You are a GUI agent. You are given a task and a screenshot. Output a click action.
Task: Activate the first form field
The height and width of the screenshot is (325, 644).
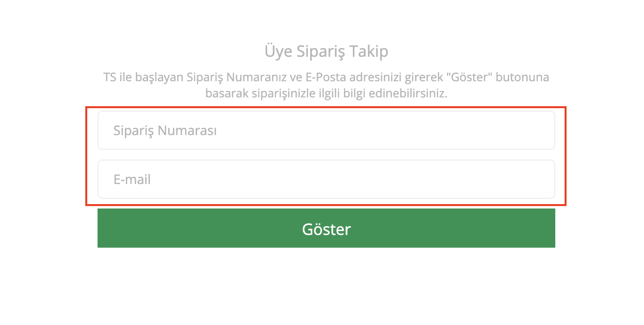tap(326, 131)
